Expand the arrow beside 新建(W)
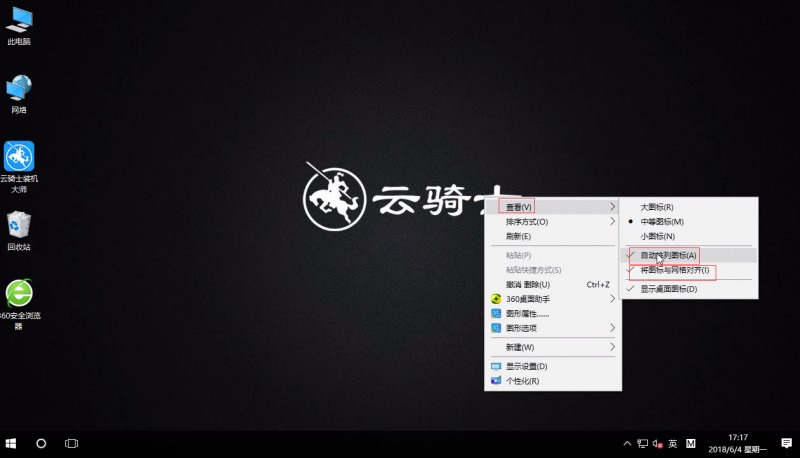This screenshot has height=458, width=800. pyautogui.click(x=612, y=347)
